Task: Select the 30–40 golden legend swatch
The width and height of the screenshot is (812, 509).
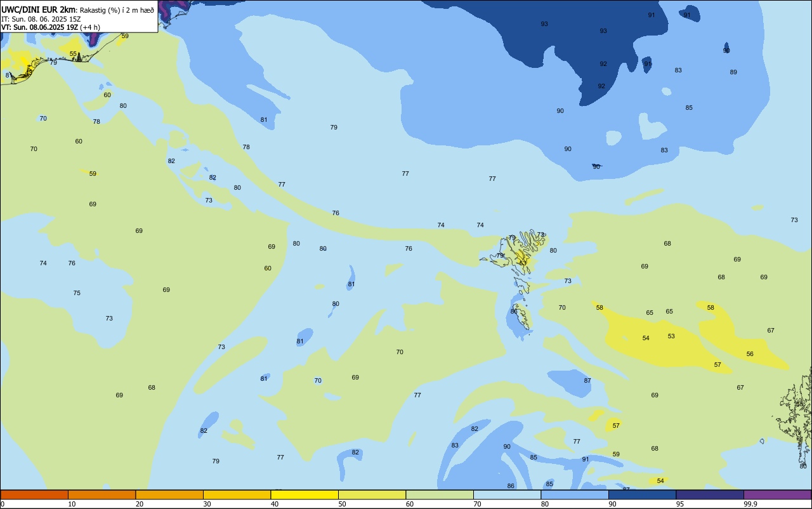Action: coord(237,494)
